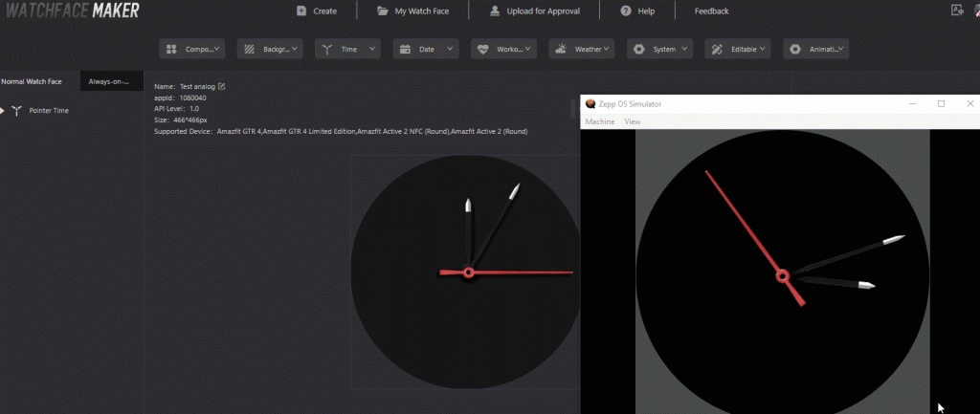The height and width of the screenshot is (414, 980).
Task: Click the image gallery icon at top right
Action: point(957,10)
